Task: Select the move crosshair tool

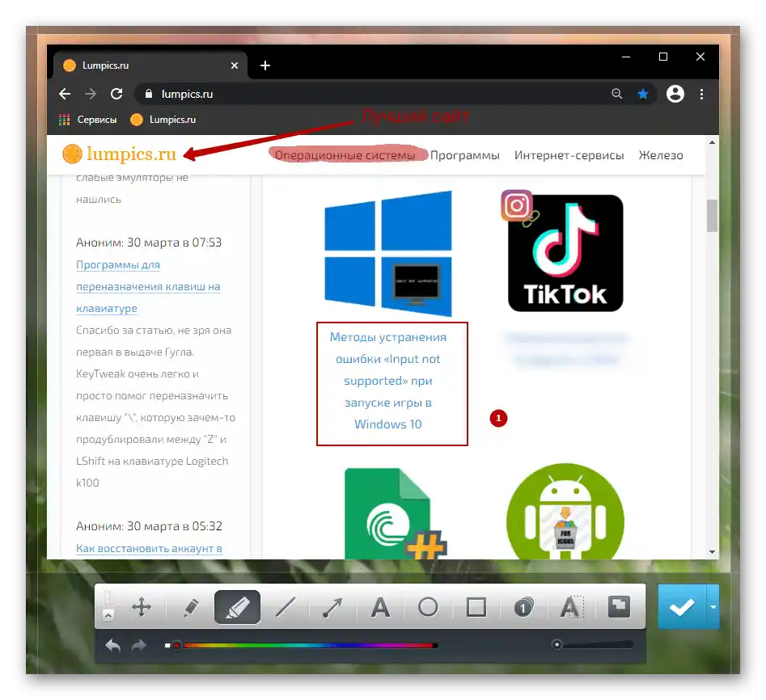Action: tap(142, 607)
